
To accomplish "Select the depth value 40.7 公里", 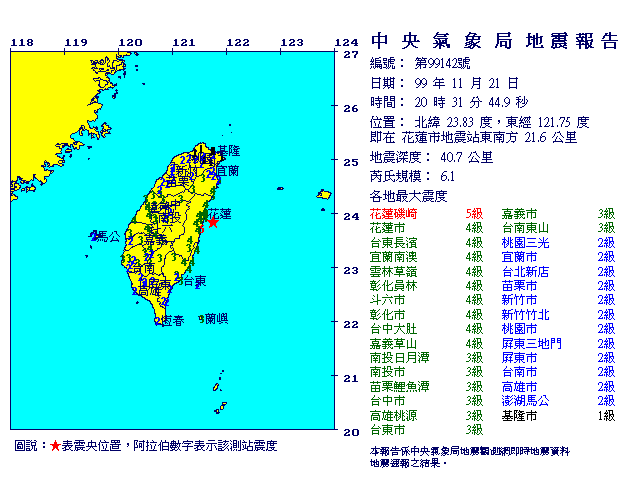I will 467,157.
